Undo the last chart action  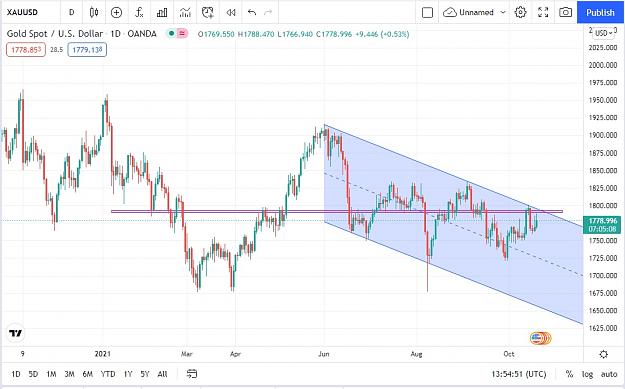click(x=252, y=12)
